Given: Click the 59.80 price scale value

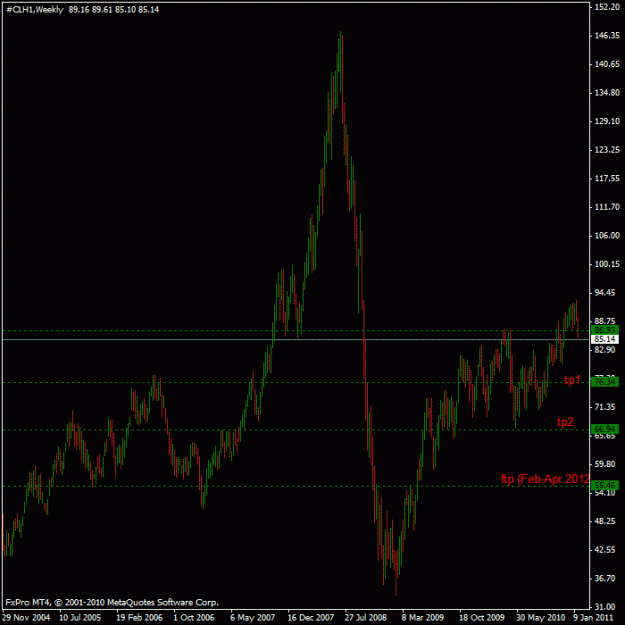Looking at the screenshot, I should 607,464.
